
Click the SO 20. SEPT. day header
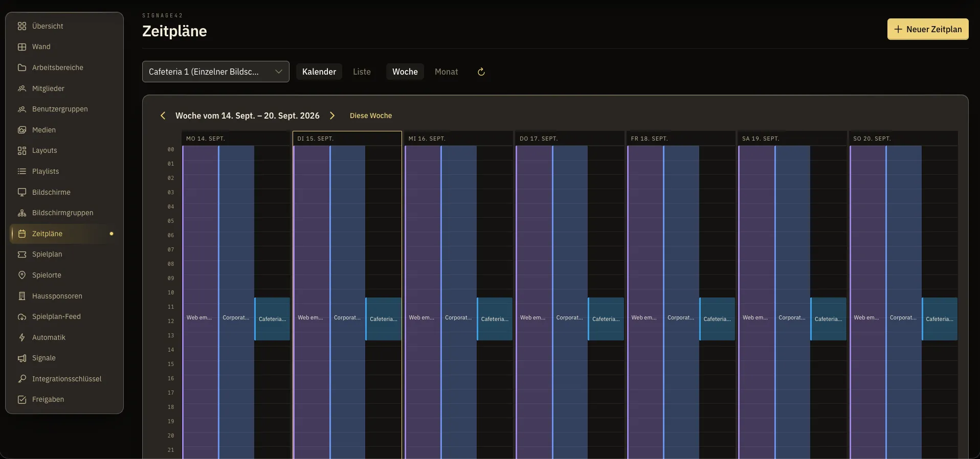tap(903, 139)
